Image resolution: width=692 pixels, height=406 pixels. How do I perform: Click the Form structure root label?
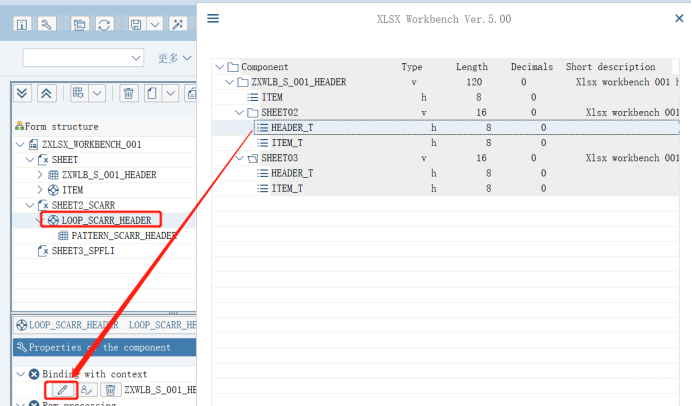(61, 127)
